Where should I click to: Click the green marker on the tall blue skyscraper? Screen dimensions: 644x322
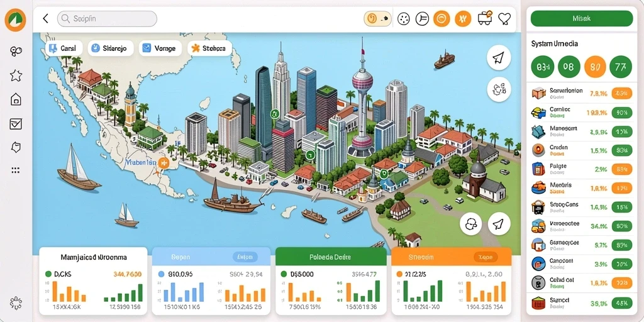275,114
